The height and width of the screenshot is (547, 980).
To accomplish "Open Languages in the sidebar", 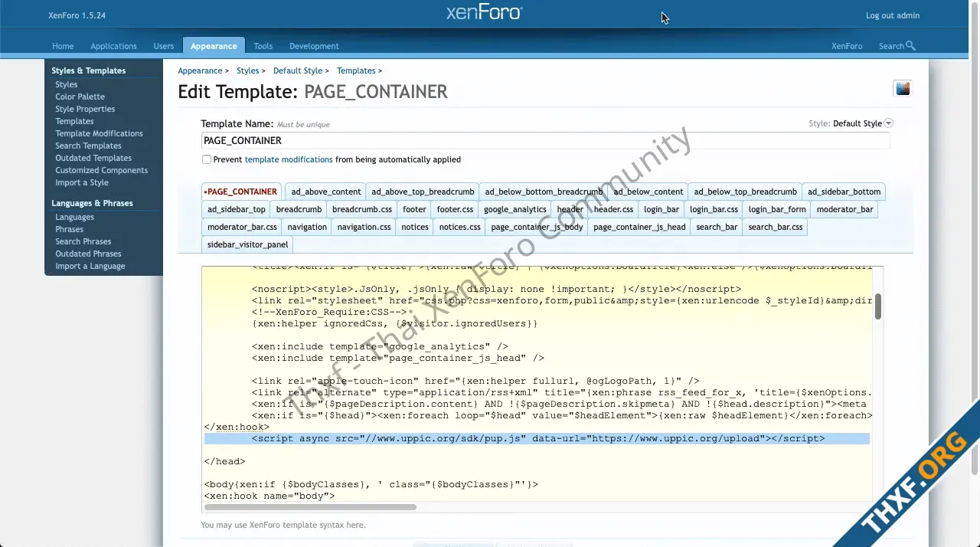I will [74, 217].
